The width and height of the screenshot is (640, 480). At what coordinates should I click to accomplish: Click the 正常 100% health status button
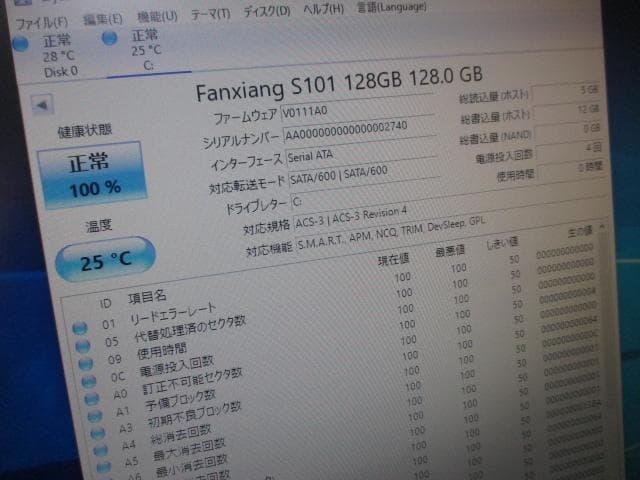93,173
